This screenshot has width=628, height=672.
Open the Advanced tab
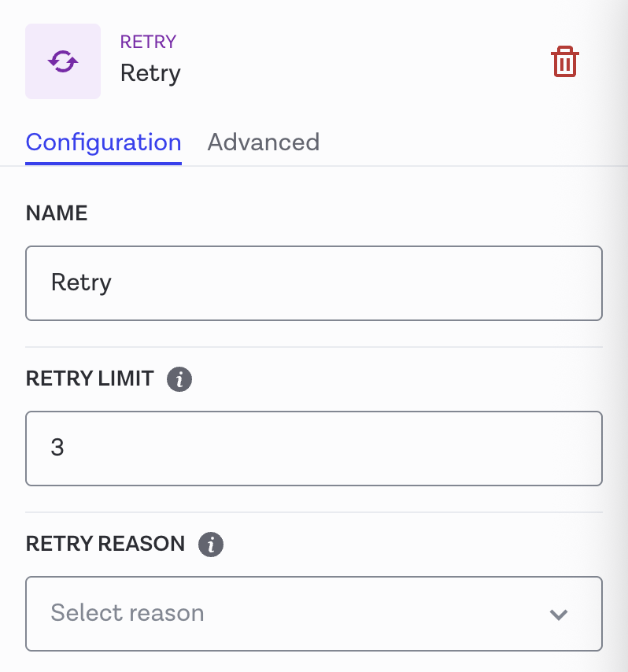tap(263, 142)
